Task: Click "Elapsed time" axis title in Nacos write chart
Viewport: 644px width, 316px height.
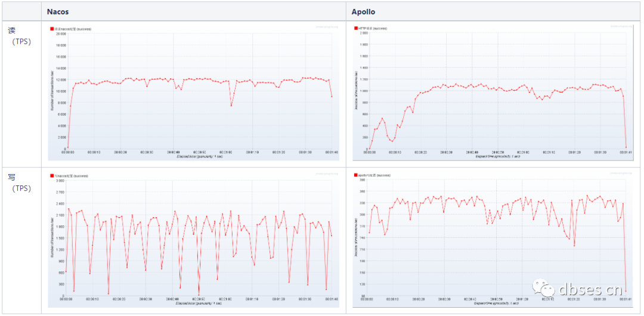Action: pos(199,303)
